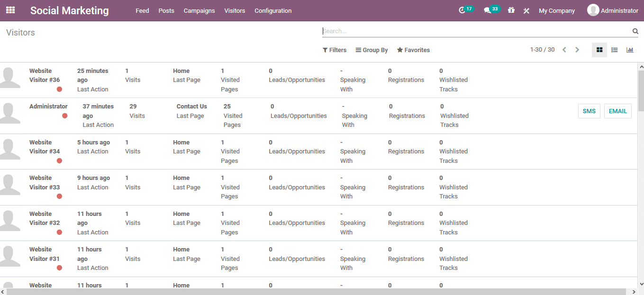Click avatar of Website Visitor #33
The height and width of the screenshot is (295, 644).
tap(9, 185)
